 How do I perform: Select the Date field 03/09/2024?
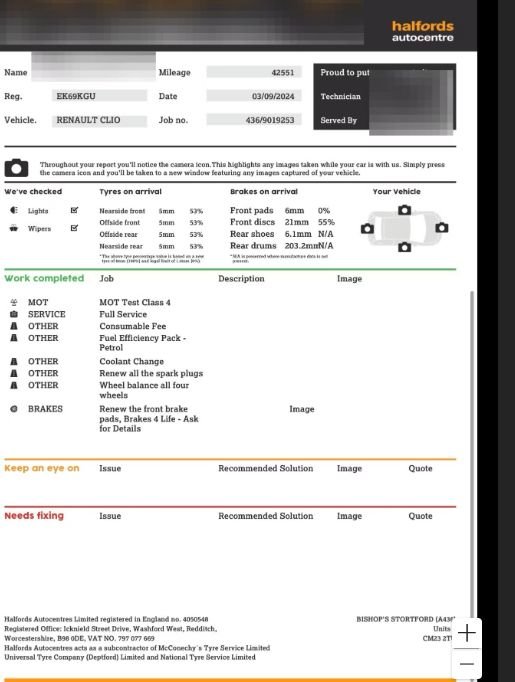(254, 96)
